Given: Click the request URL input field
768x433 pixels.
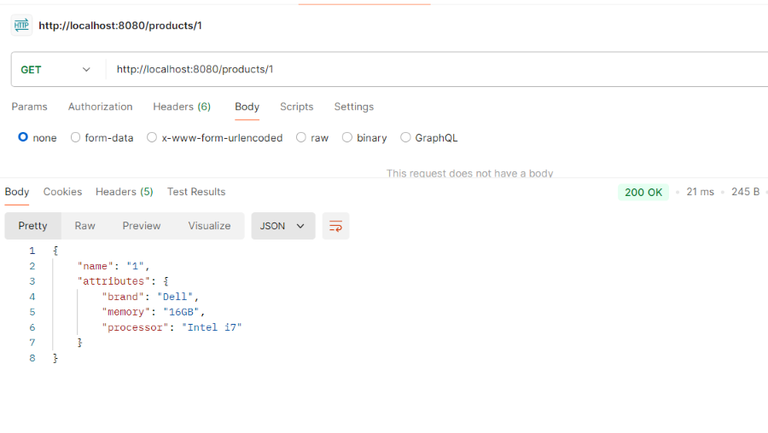Looking at the screenshot, I should pyautogui.click(x=430, y=70).
